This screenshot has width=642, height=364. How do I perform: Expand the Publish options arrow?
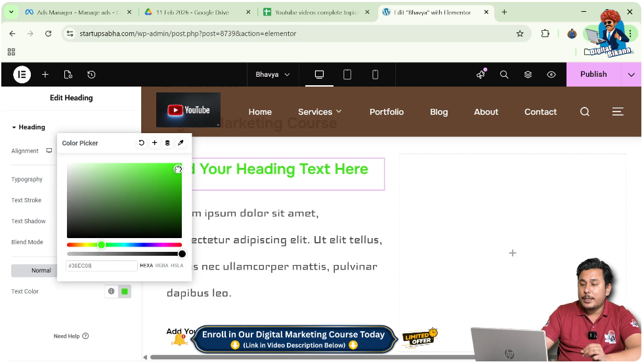tap(631, 74)
